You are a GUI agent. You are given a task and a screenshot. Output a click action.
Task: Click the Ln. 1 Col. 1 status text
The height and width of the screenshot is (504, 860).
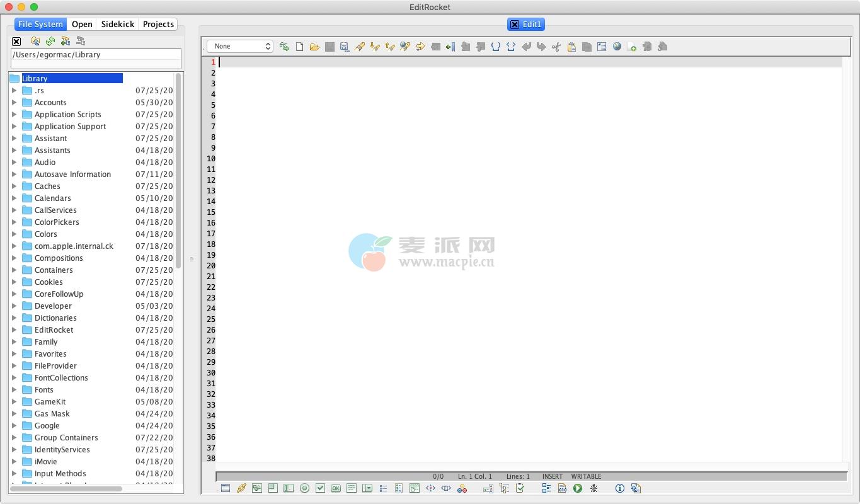(x=475, y=476)
